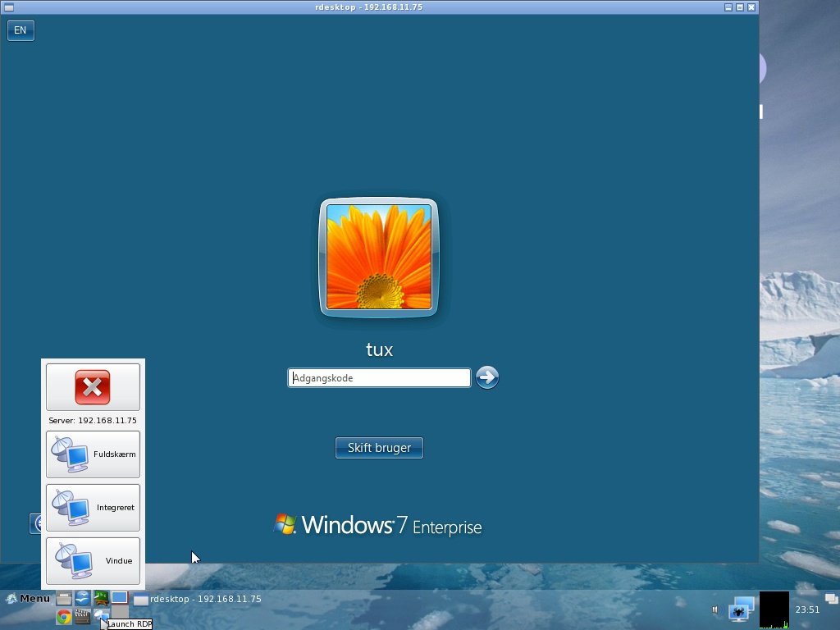Open the rdesktop window menu icon in titlebar
The image size is (840, 630).
(x=8, y=7)
